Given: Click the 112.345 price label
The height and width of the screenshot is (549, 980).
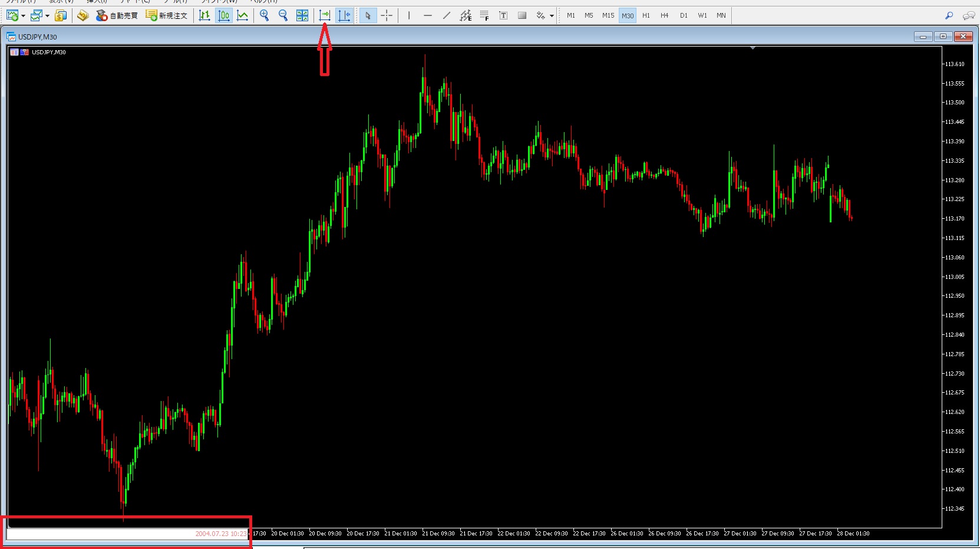Looking at the screenshot, I should click(x=955, y=508).
